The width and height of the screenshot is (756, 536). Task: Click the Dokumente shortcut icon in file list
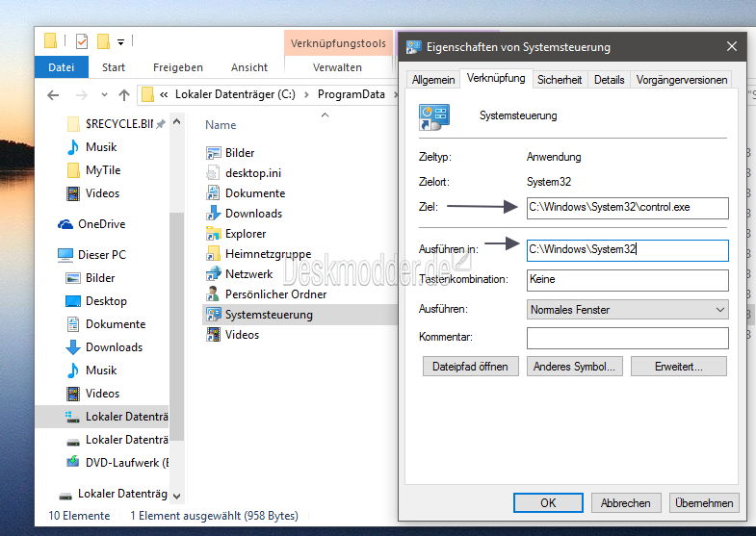point(213,193)
